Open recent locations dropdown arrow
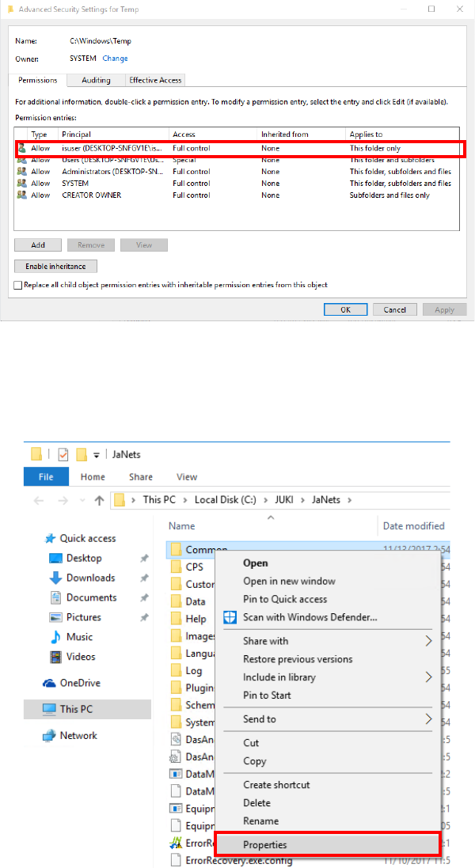 [x=82, y=500]
